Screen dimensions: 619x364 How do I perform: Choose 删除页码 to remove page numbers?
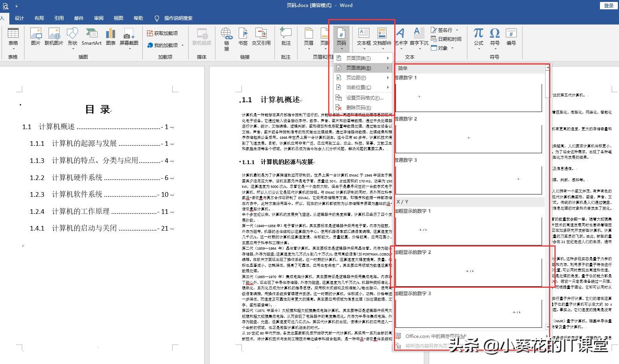tap(363, 107)
